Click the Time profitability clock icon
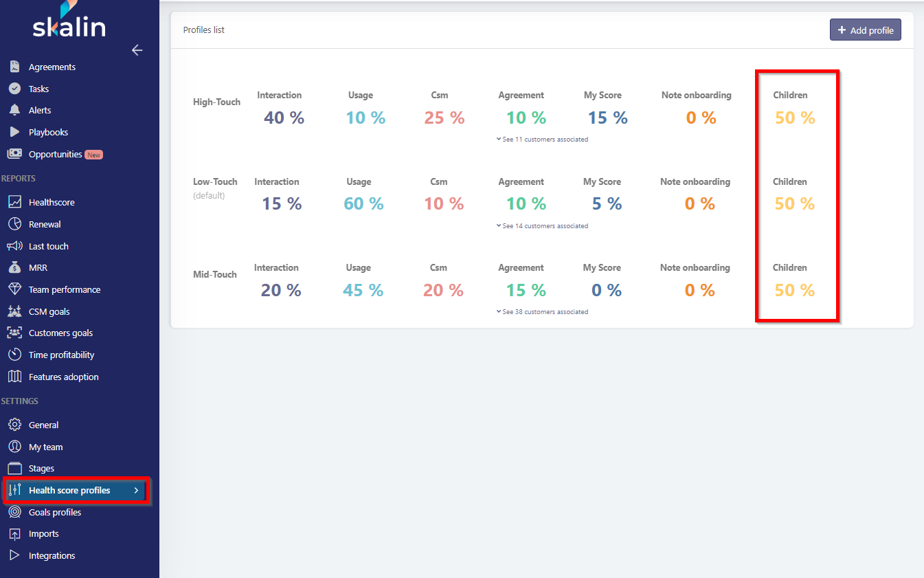The height and width of the screenshot is (578, 924). [x=14, y=355]
